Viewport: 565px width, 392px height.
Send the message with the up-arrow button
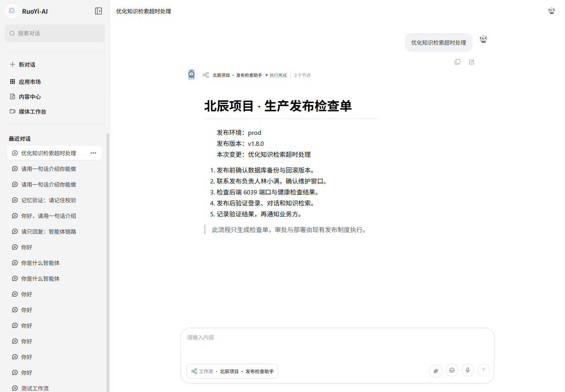[x=483, y=370]
